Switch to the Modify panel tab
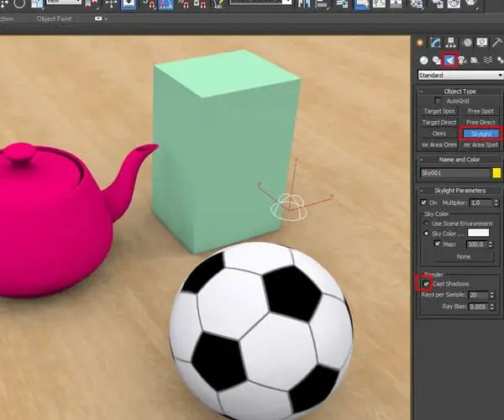The height and width of the screenshot is (420, 504). click(435, 43)
